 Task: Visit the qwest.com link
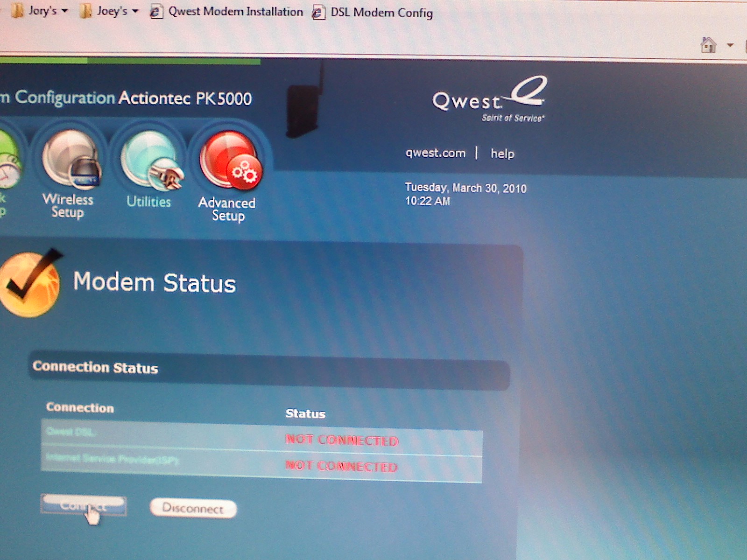[436, 153]
